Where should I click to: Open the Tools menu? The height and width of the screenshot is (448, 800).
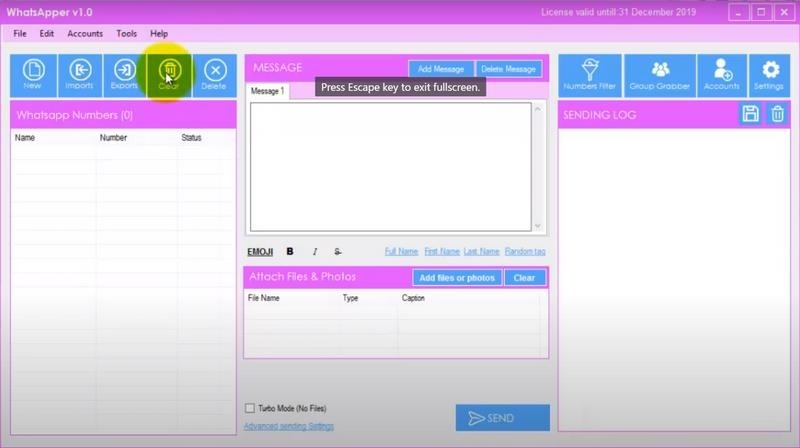point(126,34)
